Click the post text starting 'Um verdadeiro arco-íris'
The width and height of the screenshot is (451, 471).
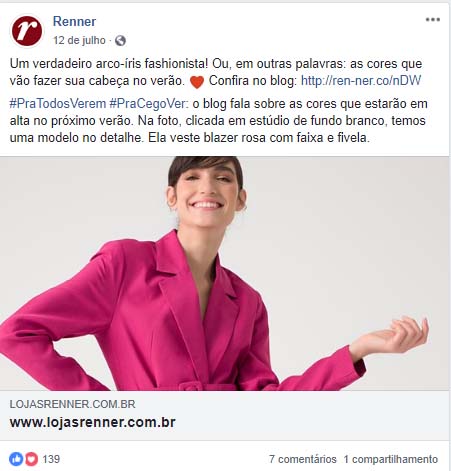point(216,72)
